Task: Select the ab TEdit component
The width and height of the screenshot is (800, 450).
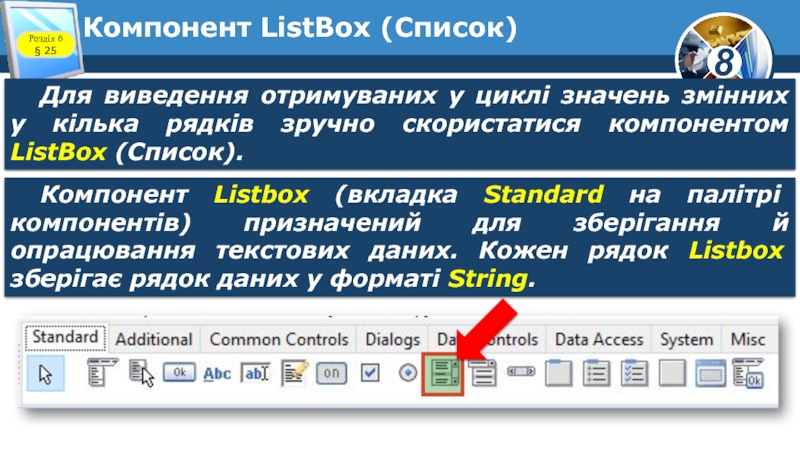Action: click(255, 373)
